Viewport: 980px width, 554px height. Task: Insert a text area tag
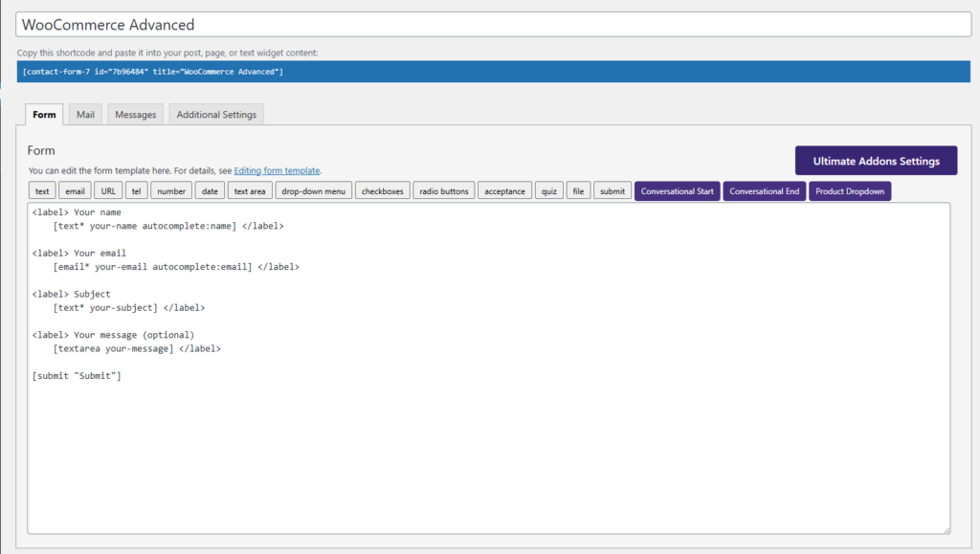tap(250, 191)
